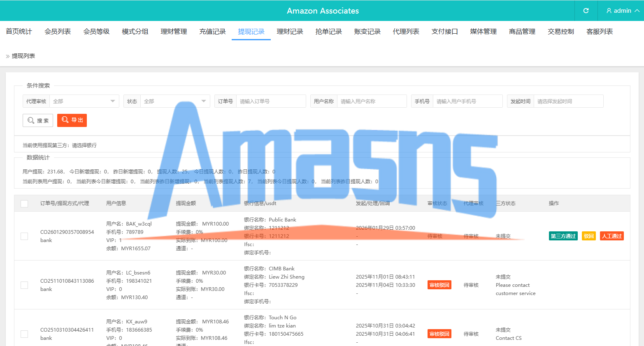The height and width of the screenshot is (346, 644).
Task: Click the refresh icon in top bar
Action: click(x=586, y=11)
